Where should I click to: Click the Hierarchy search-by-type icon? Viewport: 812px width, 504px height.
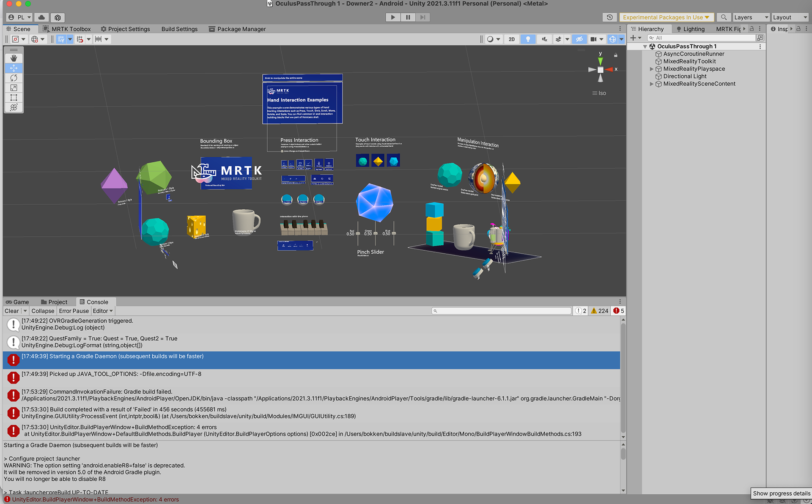click(760, 38)
